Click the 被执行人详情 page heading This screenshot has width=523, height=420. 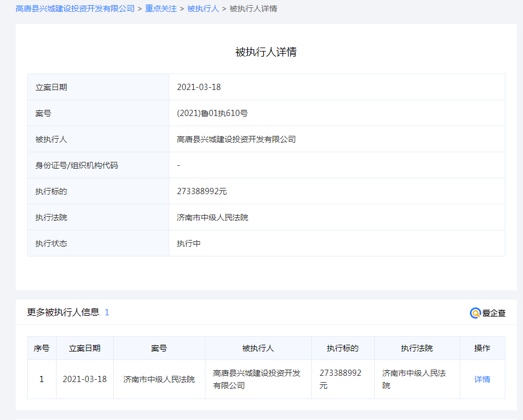[x=266, y=52]
